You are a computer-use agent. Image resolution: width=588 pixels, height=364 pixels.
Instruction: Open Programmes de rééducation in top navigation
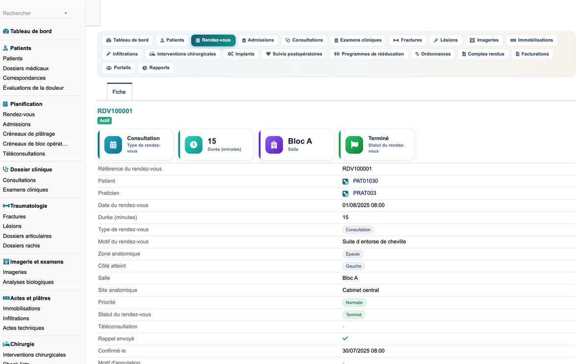click(369, 54)
